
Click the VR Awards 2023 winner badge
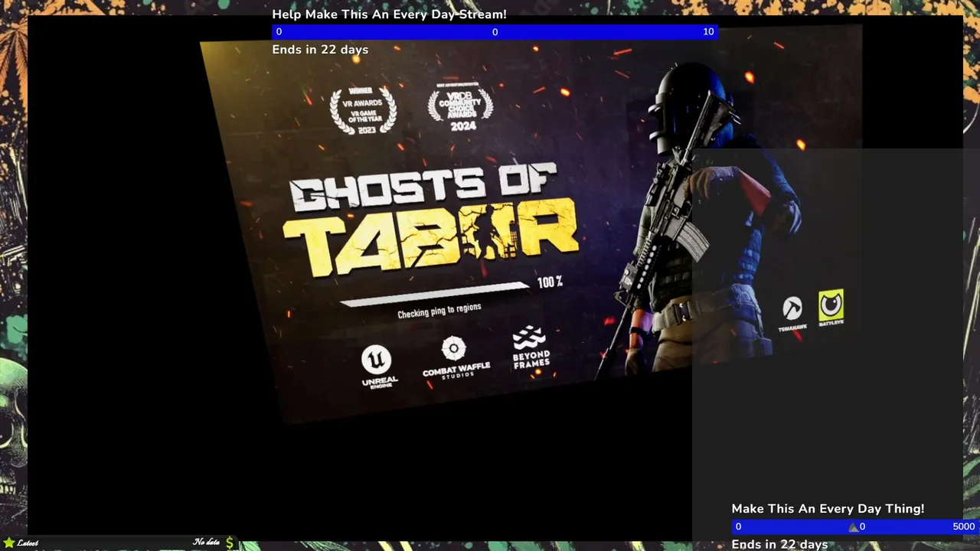tap(363, 110)
